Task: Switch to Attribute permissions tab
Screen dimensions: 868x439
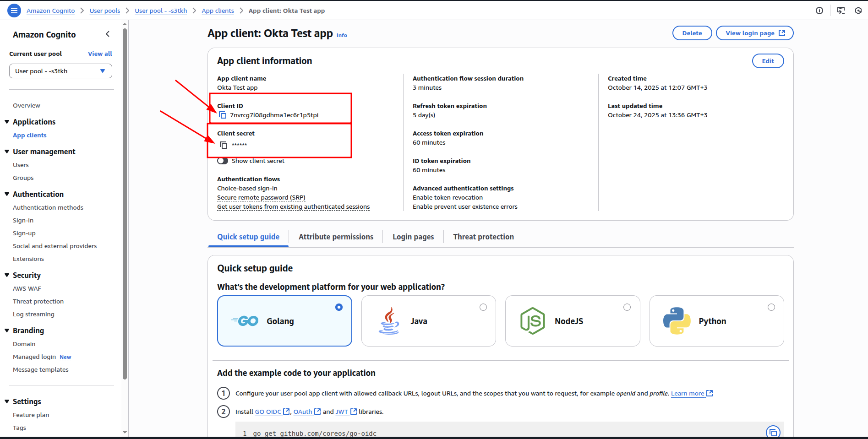Action: (336, 237)
